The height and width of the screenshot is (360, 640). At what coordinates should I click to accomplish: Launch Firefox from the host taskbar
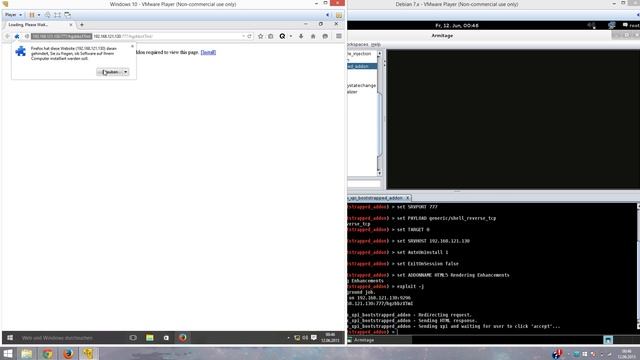[68, 353]
